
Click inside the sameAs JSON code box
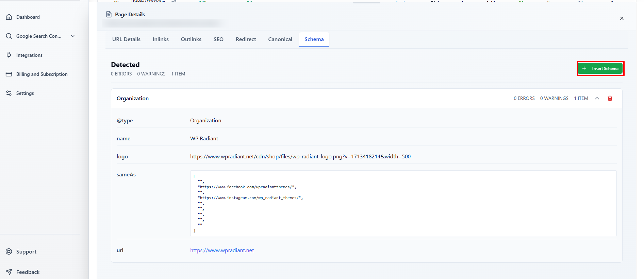tap(403, 203)
